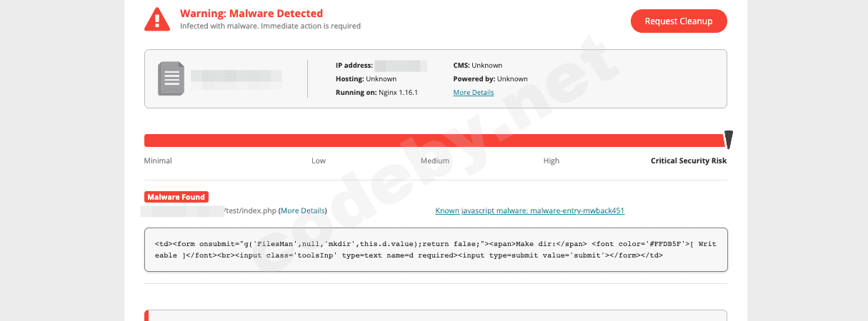The image size is (868, 321).
Task: Click the malware code snippet box
Action: [435, 250]
